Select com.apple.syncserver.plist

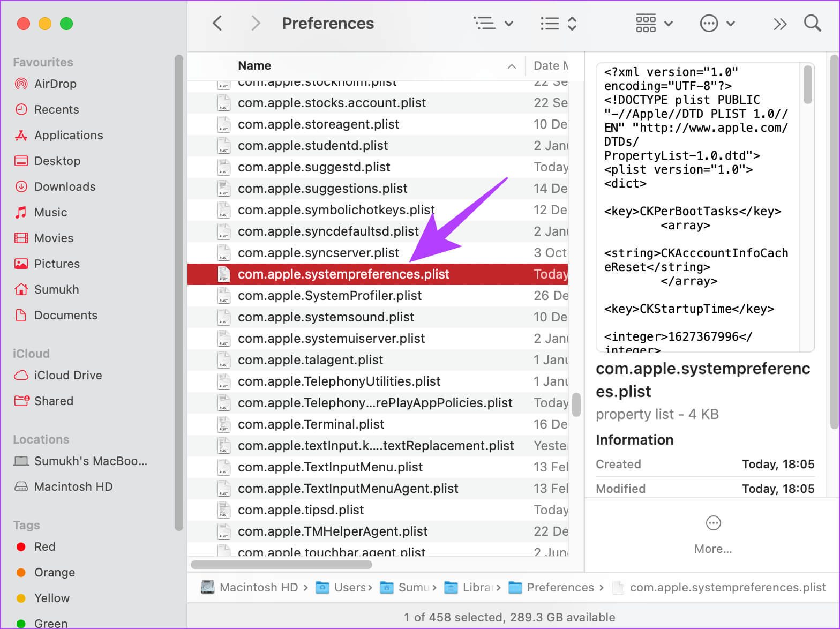point(378,252)
